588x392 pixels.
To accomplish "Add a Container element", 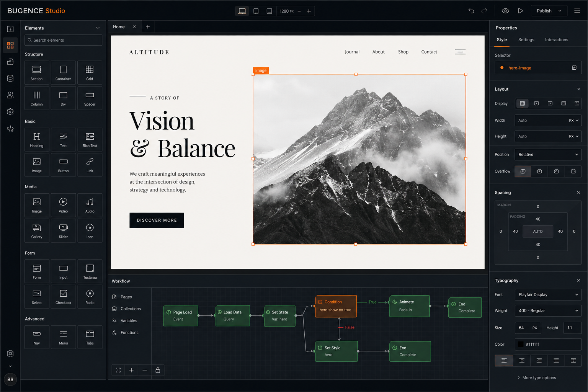I will 63,72.
